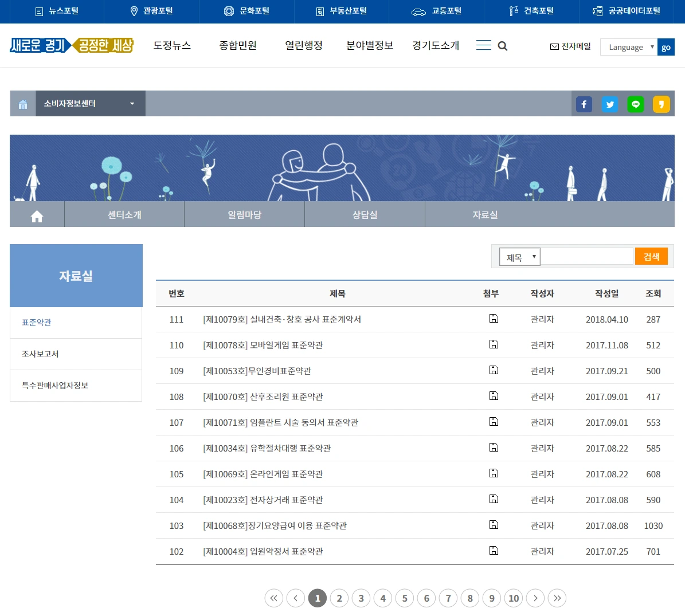Open the site search magnifier icon
Image resolution: width=685 pixels, height=616 pixels.
coord(502,46)
